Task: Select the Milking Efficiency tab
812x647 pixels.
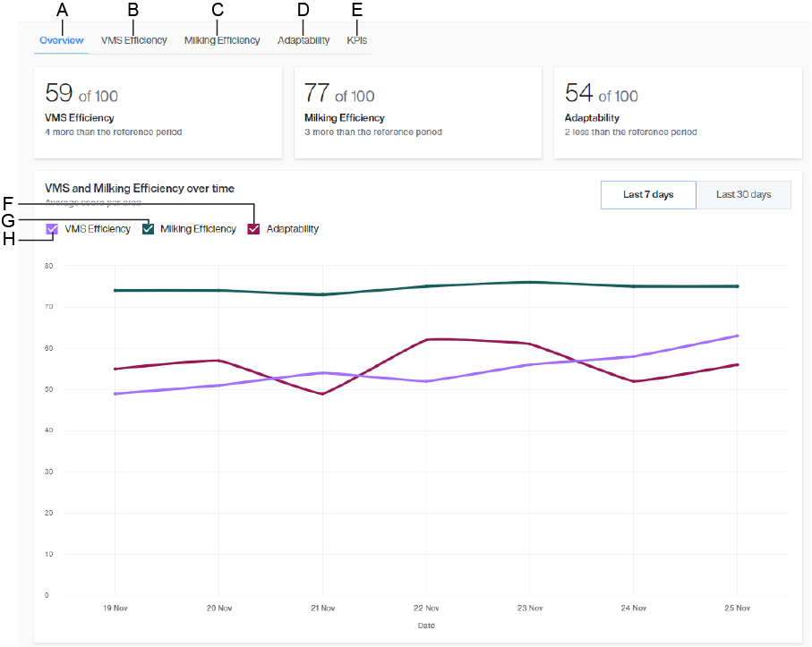Action: (222, 40)
